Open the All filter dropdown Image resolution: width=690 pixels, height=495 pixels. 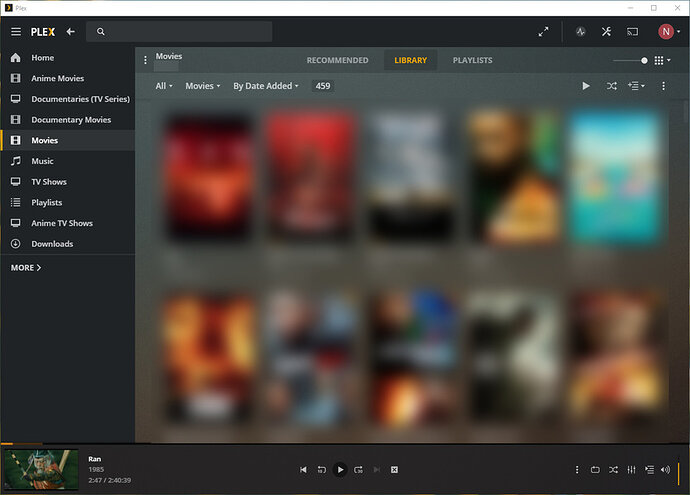164,86
